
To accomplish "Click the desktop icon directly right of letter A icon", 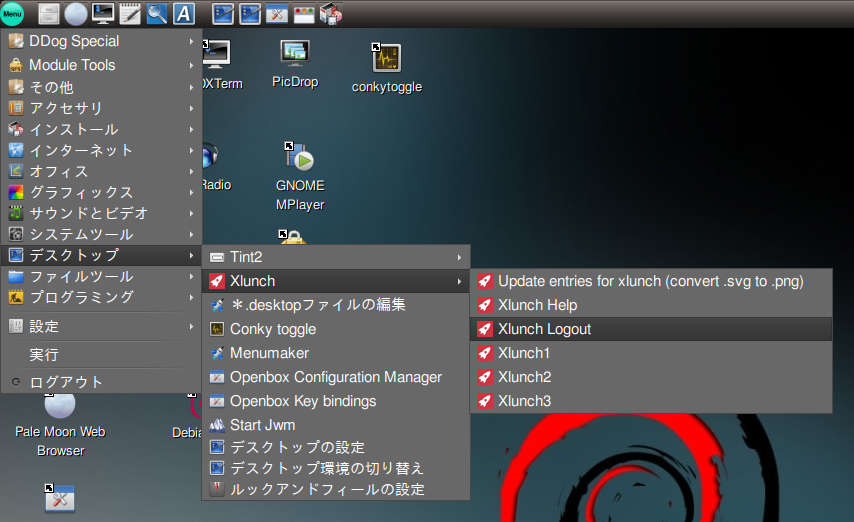I will (x=223, y=14).
